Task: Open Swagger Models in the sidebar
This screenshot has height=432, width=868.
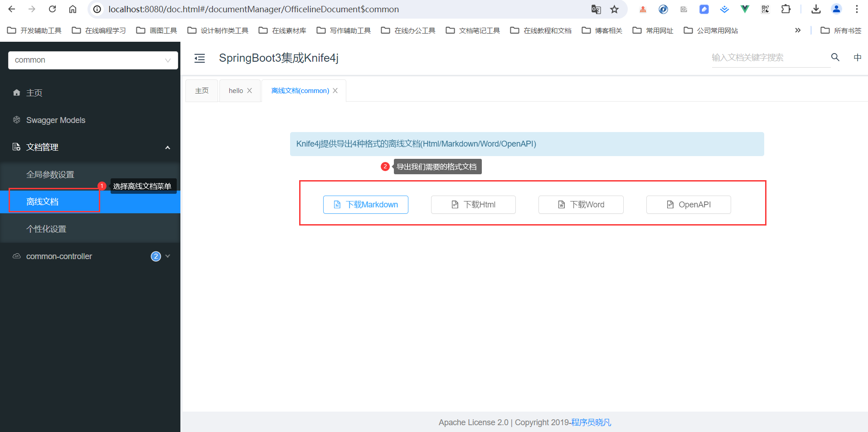Action: coord(90,120)
